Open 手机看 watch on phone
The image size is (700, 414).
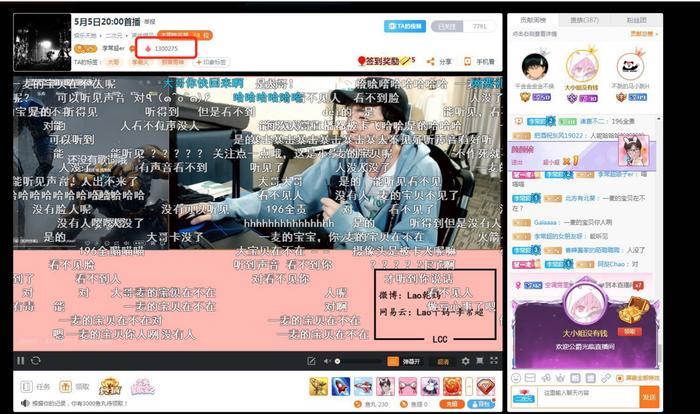[x=479, y=62]
